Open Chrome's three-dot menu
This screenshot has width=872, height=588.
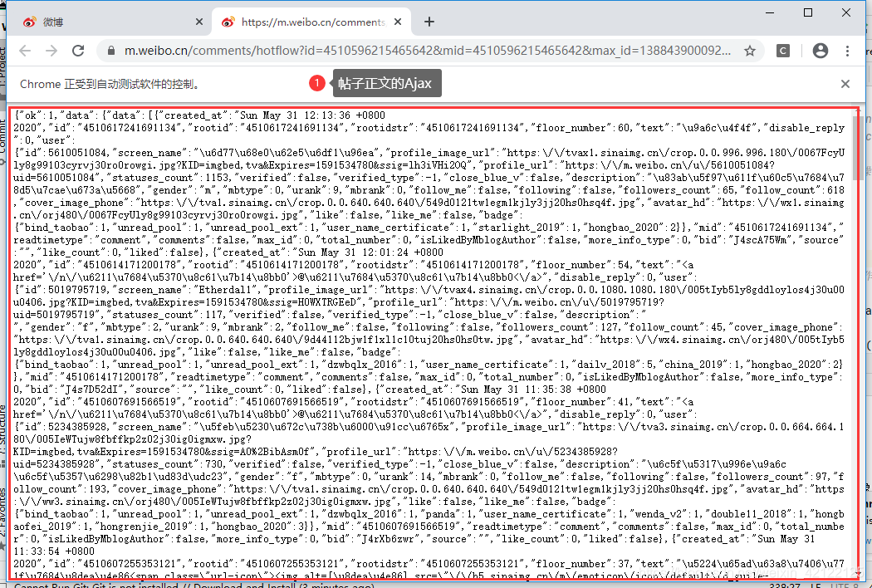[x=848, y=51]
